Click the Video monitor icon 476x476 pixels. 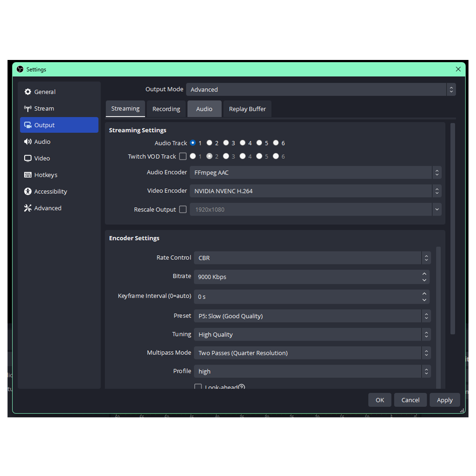coord(27,158)
